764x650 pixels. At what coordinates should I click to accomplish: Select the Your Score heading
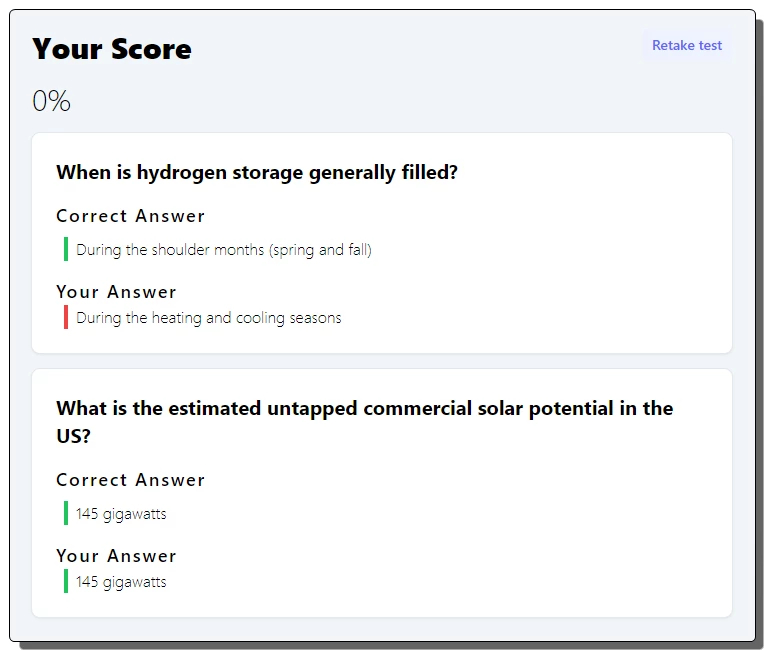[x=112, y=49]
